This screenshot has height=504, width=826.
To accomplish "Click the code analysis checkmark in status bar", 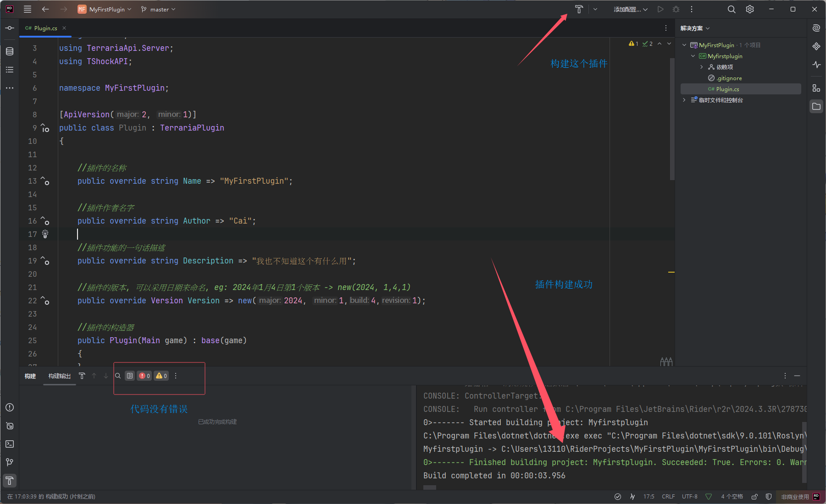I will 618,497.
